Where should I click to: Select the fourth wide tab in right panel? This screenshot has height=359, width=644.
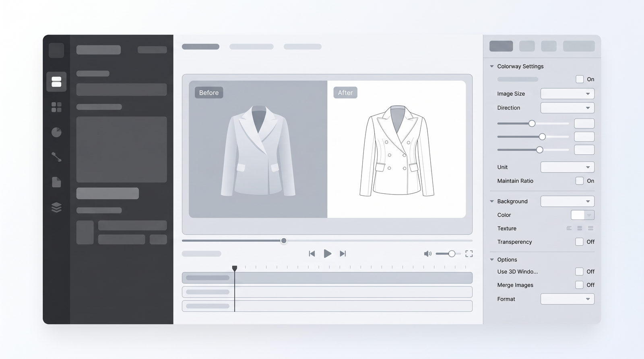(x=579, y=46)
